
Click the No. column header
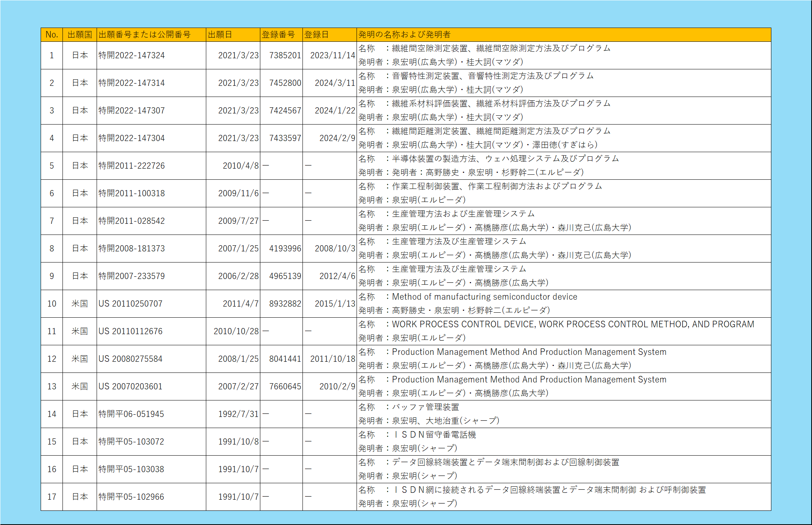[x=51, y=34]
